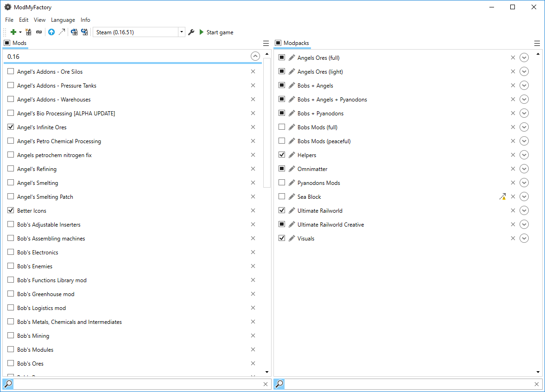The height and width of the screenshot is (392, 545).
Task: Click pencil icon next to Helpers modpack
Action: pos(292,155)
